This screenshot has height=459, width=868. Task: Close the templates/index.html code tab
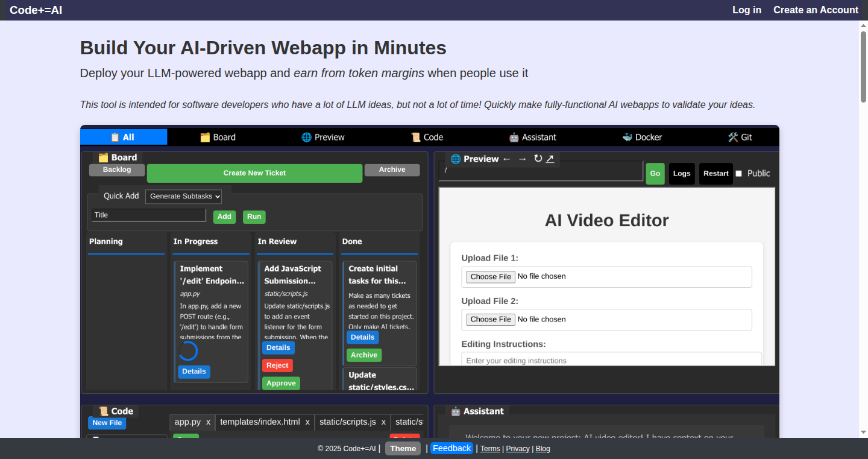pyautogui.click(x=307, y=422)
